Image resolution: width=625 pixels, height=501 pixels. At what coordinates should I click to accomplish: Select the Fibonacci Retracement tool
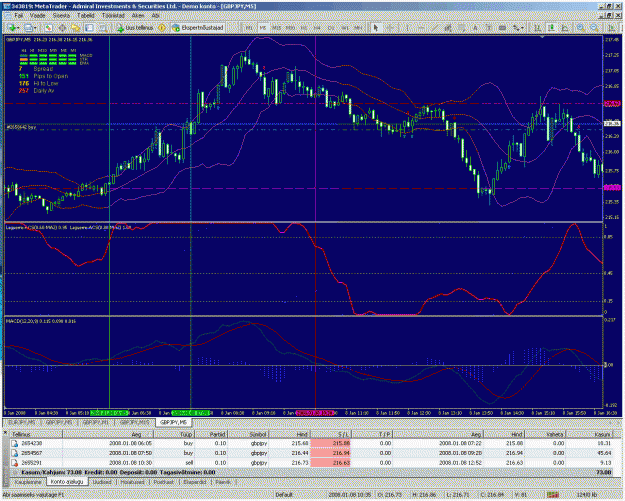pos(462,28)
